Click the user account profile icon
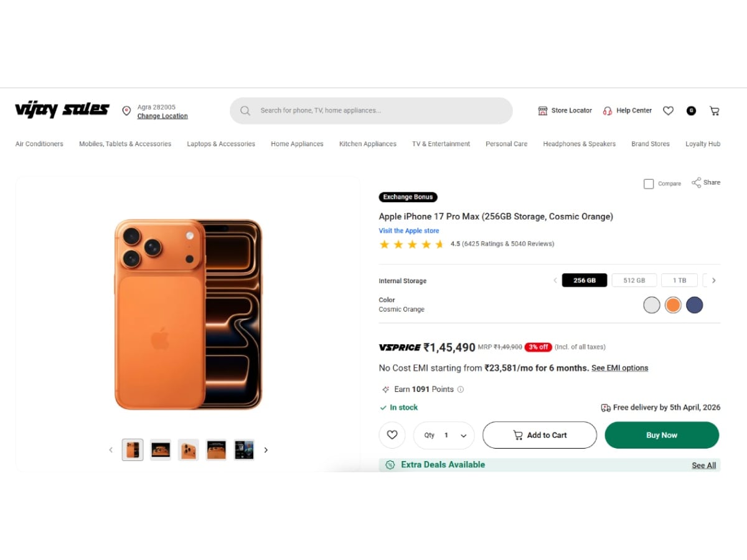The height and width of the screenshot is (560, 747). tap(691, 111)
